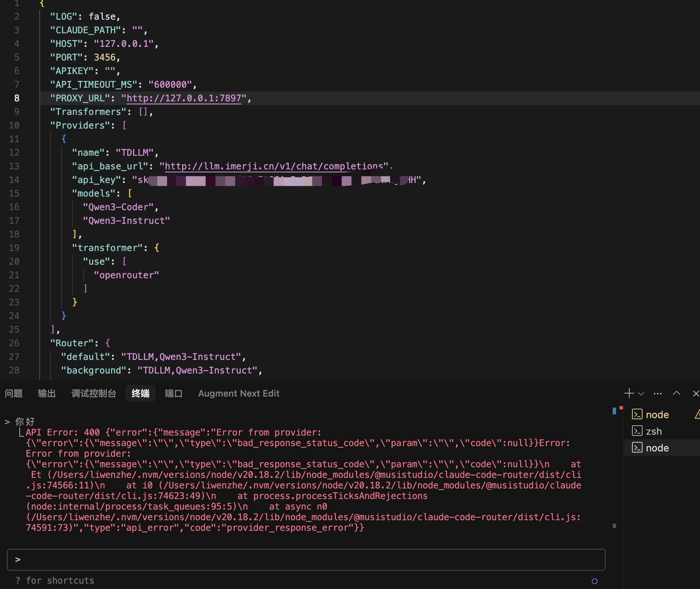Switch to the 问题 tab
700x589 pixels.
14,394
